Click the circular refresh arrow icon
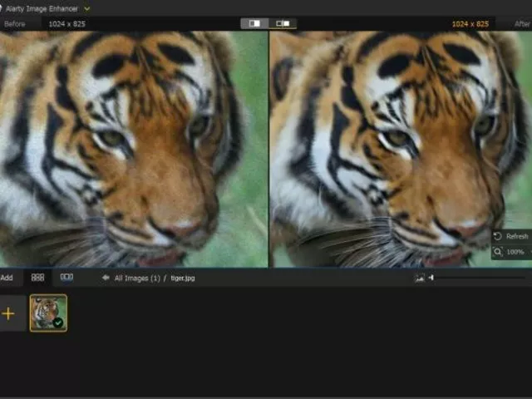Image resolution: width=532 pixels, height=399 pixels. pyautogui.click(x=497, y=236)
